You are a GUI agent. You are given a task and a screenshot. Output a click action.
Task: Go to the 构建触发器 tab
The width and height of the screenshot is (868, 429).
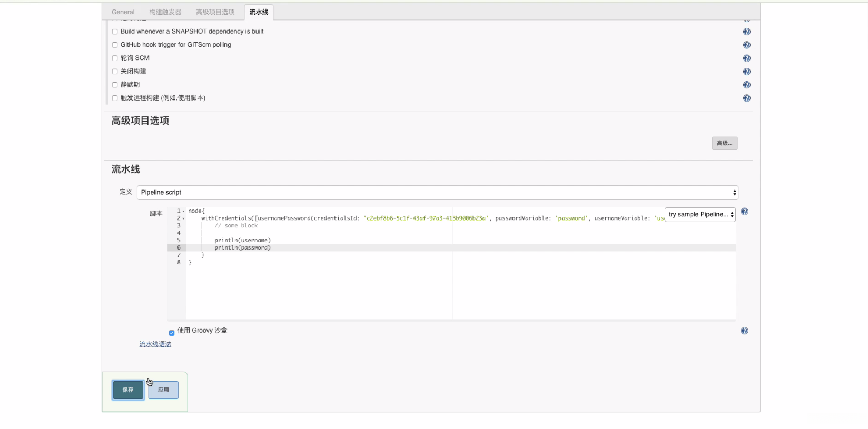(165, 12)
